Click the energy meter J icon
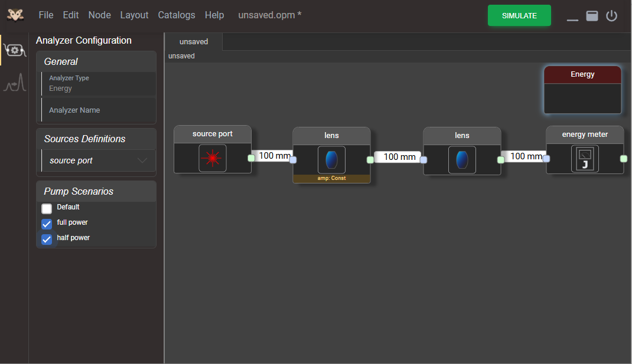Screen dimensions: 632x364 [585, 159]
